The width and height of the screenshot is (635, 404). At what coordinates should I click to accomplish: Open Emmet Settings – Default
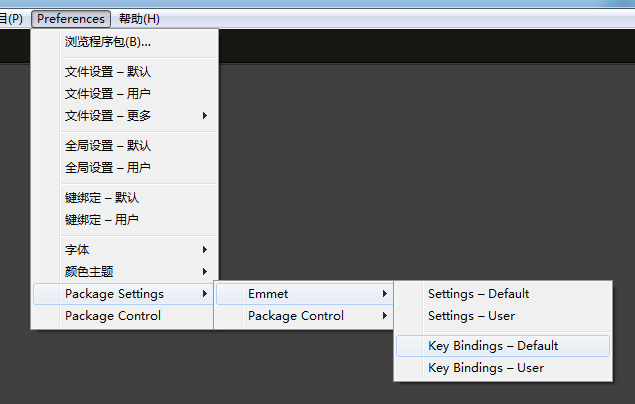click(478, 294)
